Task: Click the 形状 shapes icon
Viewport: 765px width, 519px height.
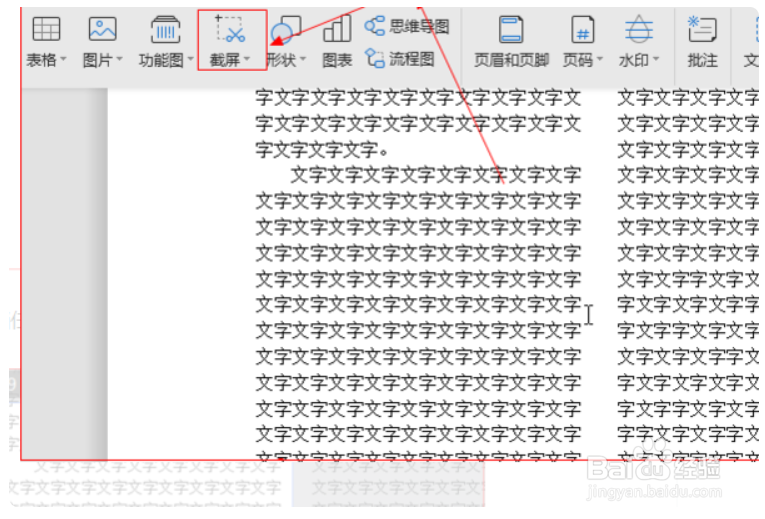Action: click(x=286, y=29)
